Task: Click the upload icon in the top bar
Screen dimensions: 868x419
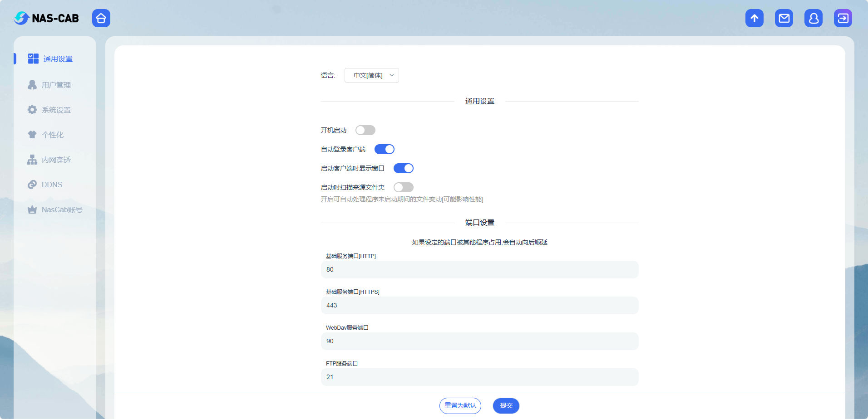Action: tap(754, 18)
